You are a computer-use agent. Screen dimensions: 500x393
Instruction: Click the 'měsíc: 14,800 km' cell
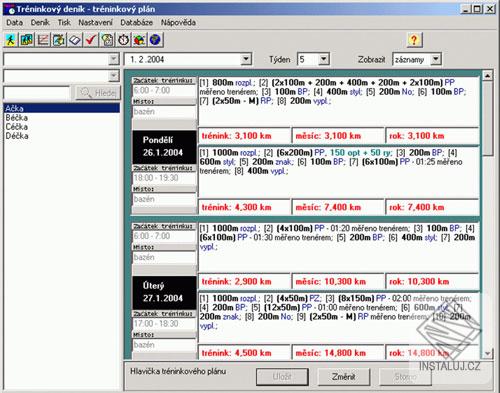click(338, 353)
